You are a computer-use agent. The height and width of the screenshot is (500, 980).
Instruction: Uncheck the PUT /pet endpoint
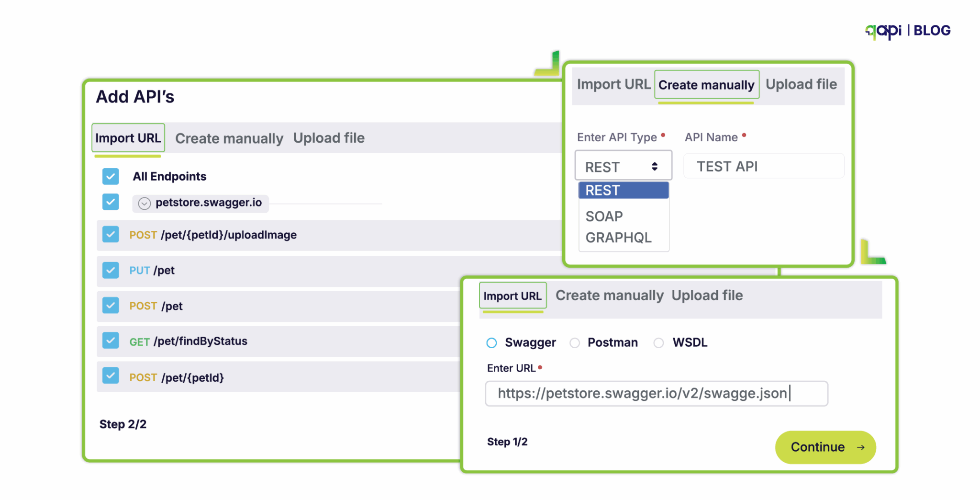point(111,270)
